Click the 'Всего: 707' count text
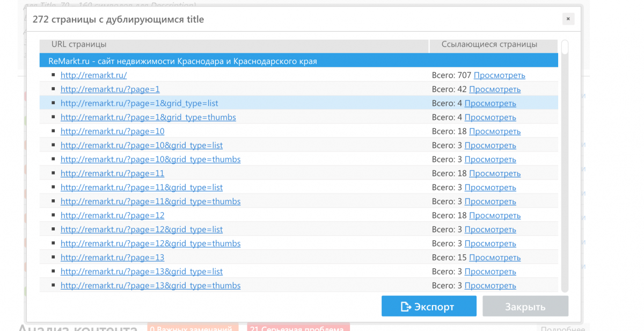Viewport: 644px width, 331px height. click(x=451, y=75)
